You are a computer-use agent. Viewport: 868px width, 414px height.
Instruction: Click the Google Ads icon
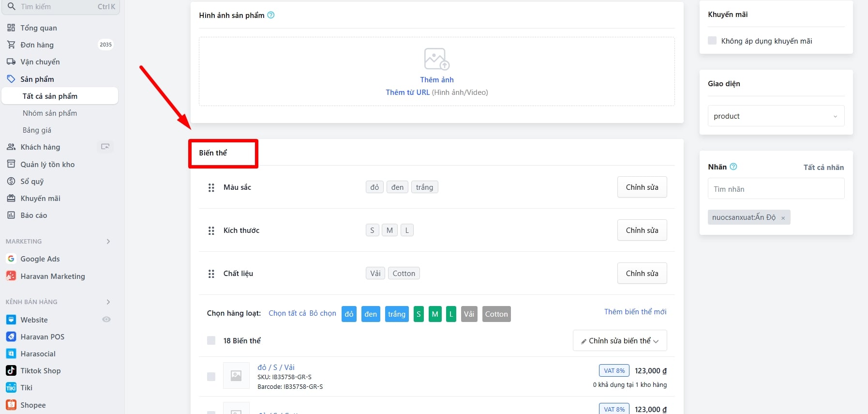(x=11, y=259)
